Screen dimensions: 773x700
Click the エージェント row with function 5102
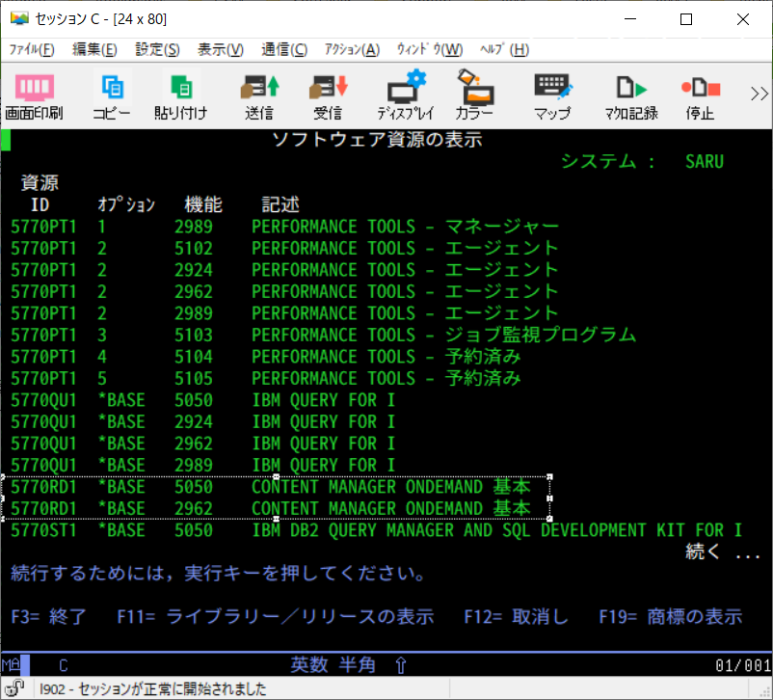pos(284,249)
